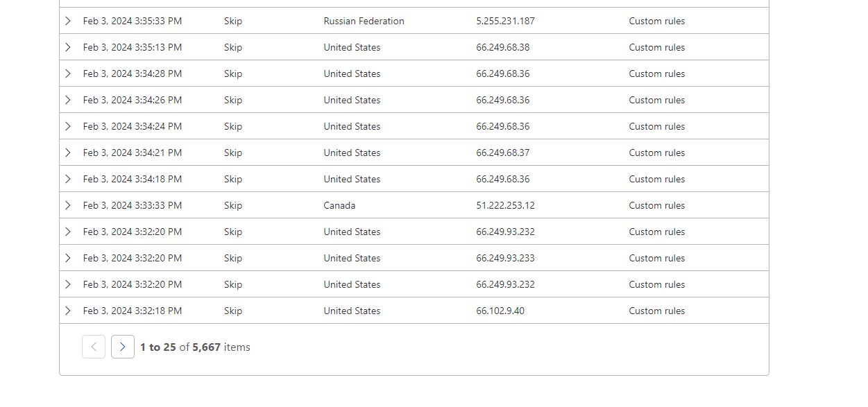Screen dimensions: 868x407
Task: Click IP 66.249.68.38 entry
Action: click(x=503, y=47)
